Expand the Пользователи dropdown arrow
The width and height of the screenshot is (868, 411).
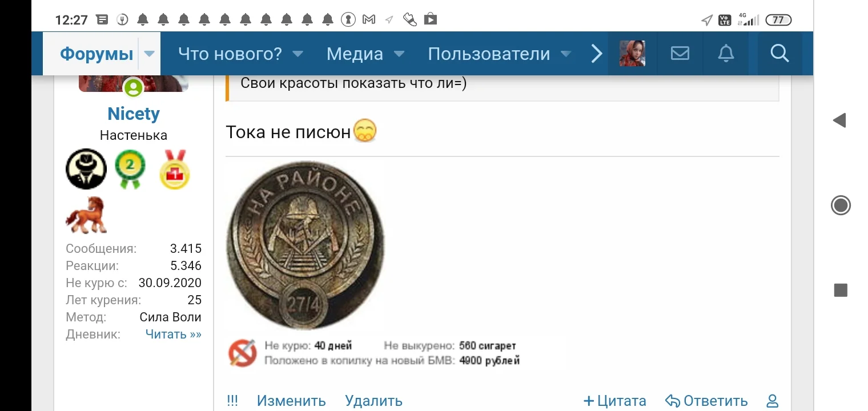566,54
